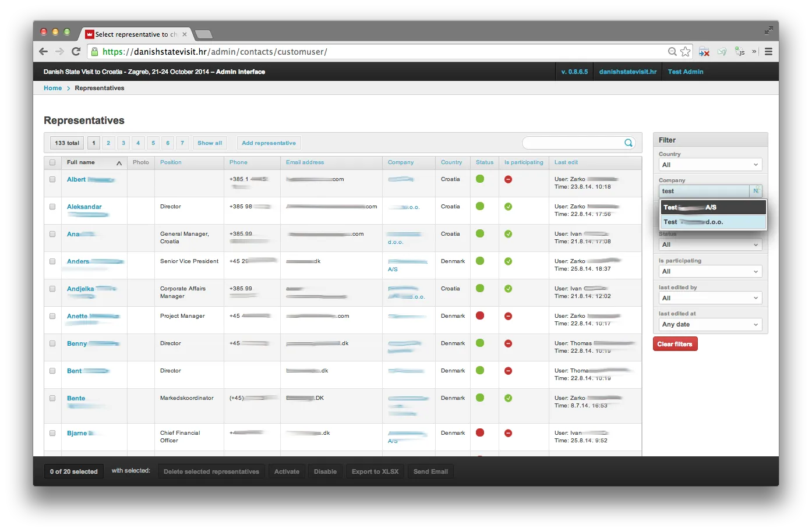Check the checkbox on Bjarne's row
The height and width of the screenshot is (532, 812).
(51, 433)
